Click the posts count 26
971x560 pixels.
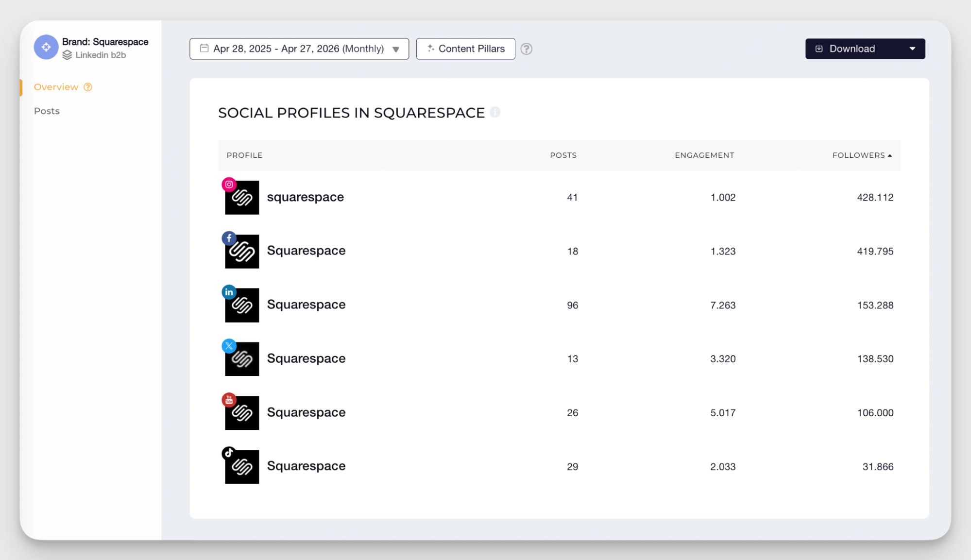coord(572,413)
